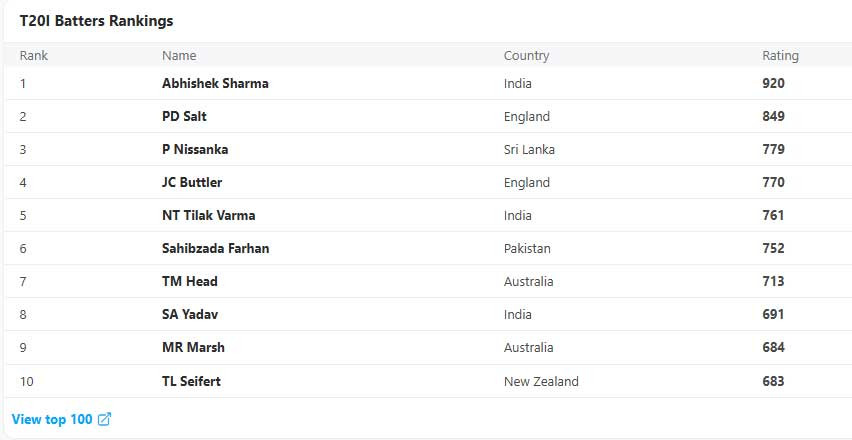Image resolution: width=852 pixels, height=440 pixels.
Task: Select Sahibzada Farhan in the table
Action: pos(215,249)
